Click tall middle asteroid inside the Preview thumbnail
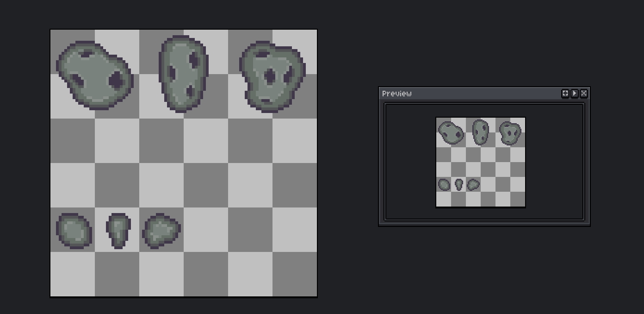 480,132
